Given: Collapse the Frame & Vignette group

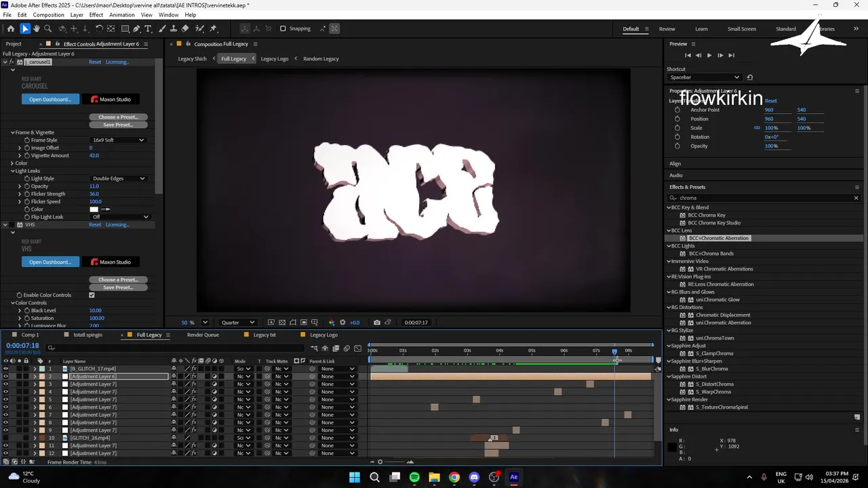Looking at the screenshot, I should pyautogui.click(x=12, y=132).
